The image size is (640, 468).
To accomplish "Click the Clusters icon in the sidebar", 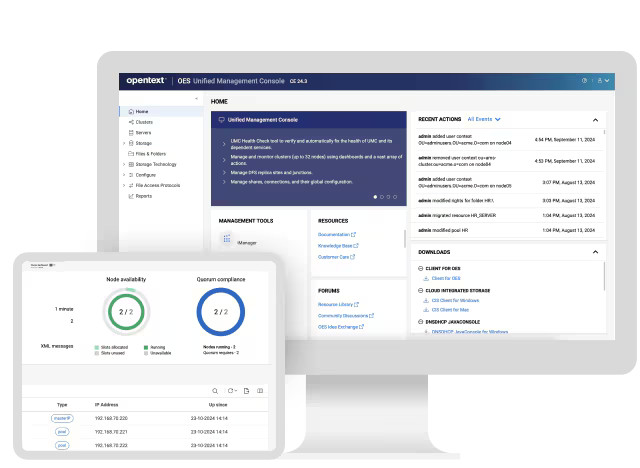I will tap(130, 122).
